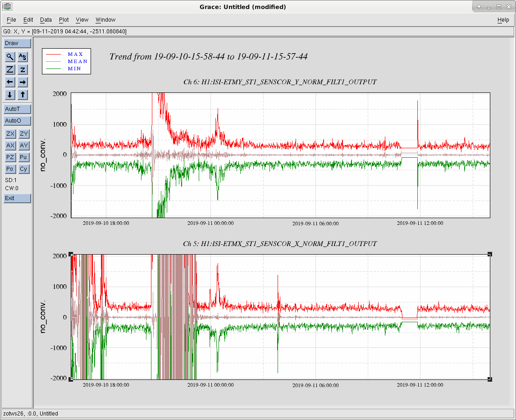The image size is (516, 420).
Task: Open the File menu
Action: click(11, 20)
